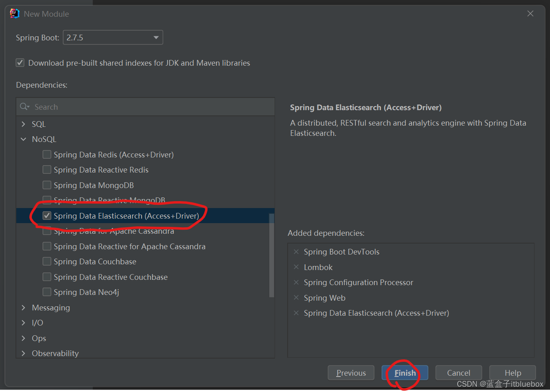Click the search magnifier icon in the dependencies field
This screenshot has height=392, width=550.
tap(24, 106)
